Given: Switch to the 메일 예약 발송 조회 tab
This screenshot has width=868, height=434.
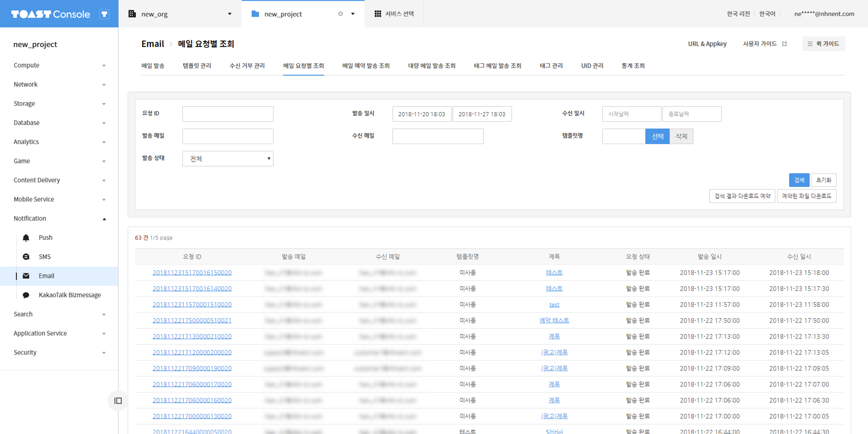Looking at the screenshot, I should [366, 66].
